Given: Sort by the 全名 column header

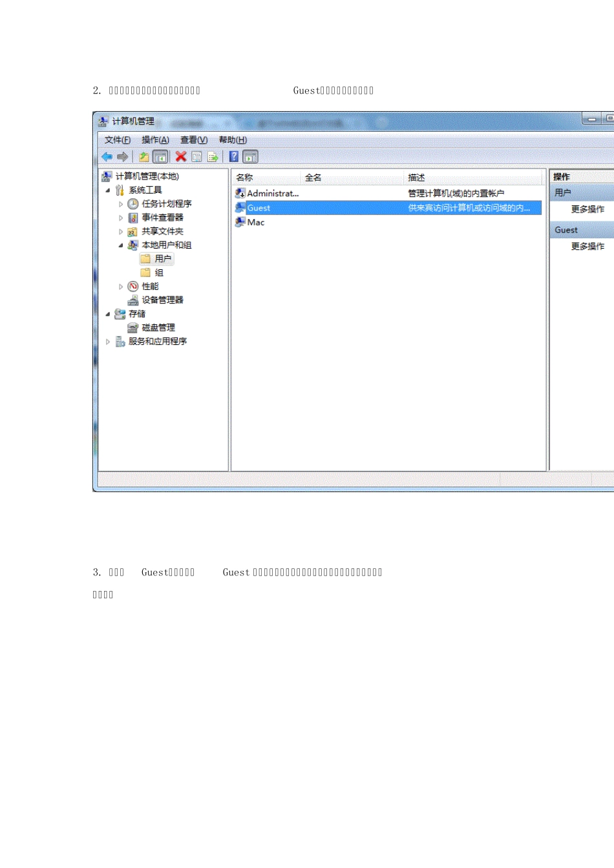Looking at the screenshot, I should (x=353, y=178).
